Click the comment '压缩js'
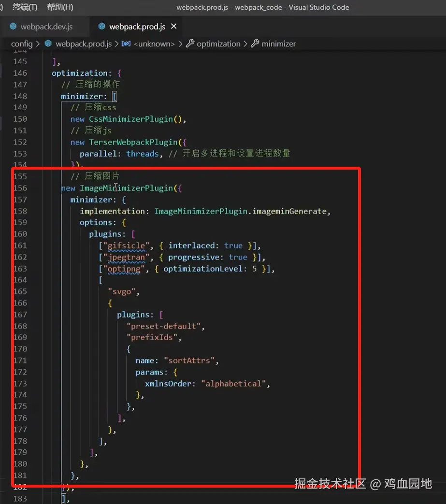 coord(98,130)
